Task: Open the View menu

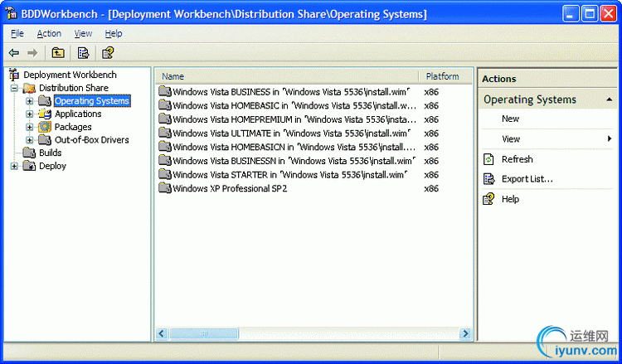Action: click(83, 34)
